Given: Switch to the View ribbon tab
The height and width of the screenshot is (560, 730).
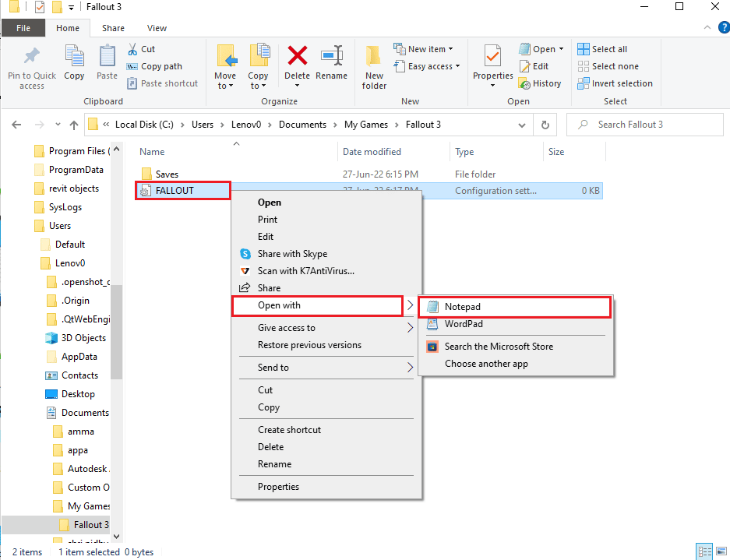Looking at the screenshot, I should [x=157, y=28].
